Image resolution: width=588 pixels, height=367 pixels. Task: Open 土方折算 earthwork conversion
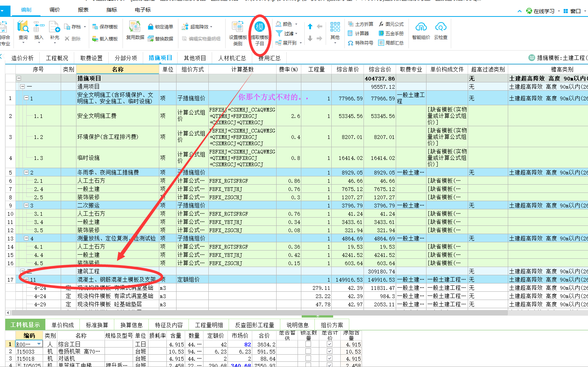click(x=361, y=24)
